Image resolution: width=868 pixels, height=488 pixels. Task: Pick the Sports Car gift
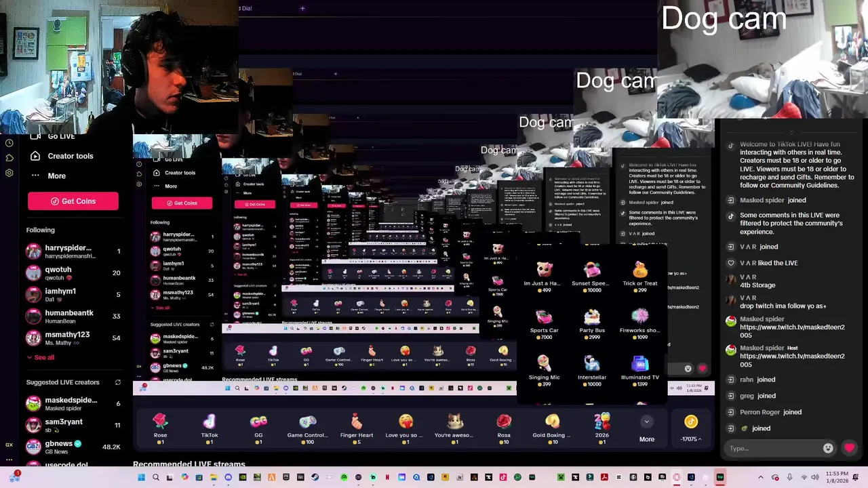tap(544, 323)
